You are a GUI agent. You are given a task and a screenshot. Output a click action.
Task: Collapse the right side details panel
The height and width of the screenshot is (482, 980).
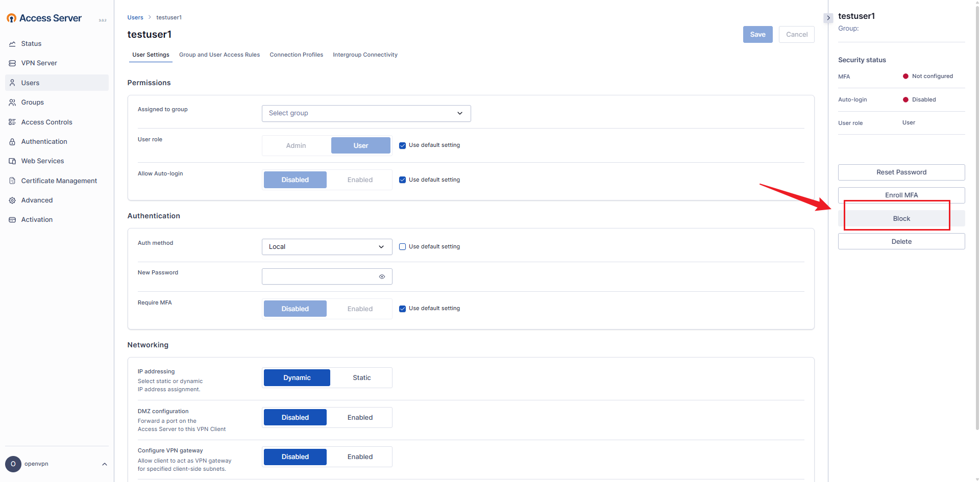pos(828,18)
